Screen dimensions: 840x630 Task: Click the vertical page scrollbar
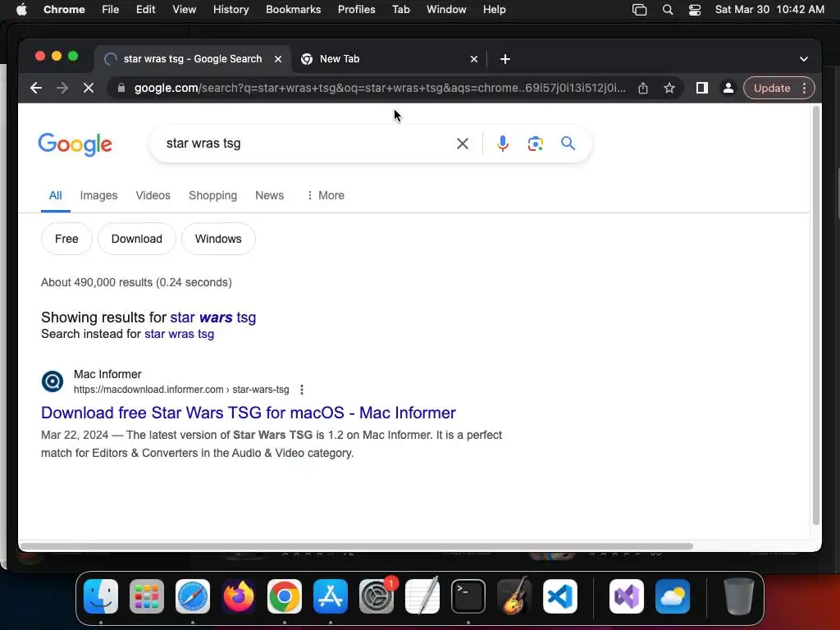click(816, 315)
